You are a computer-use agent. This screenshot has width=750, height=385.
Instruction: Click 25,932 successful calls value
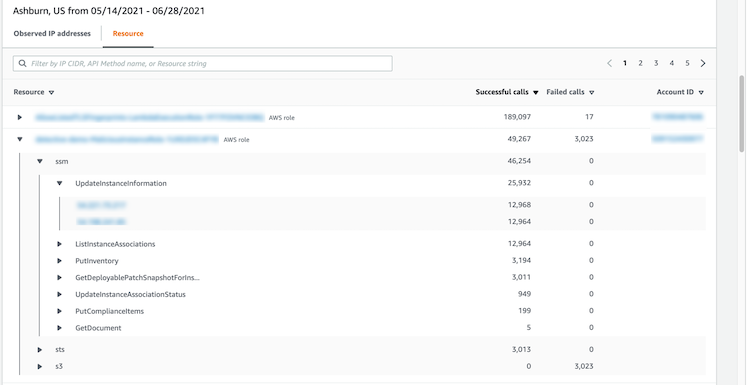pos(519,183)
